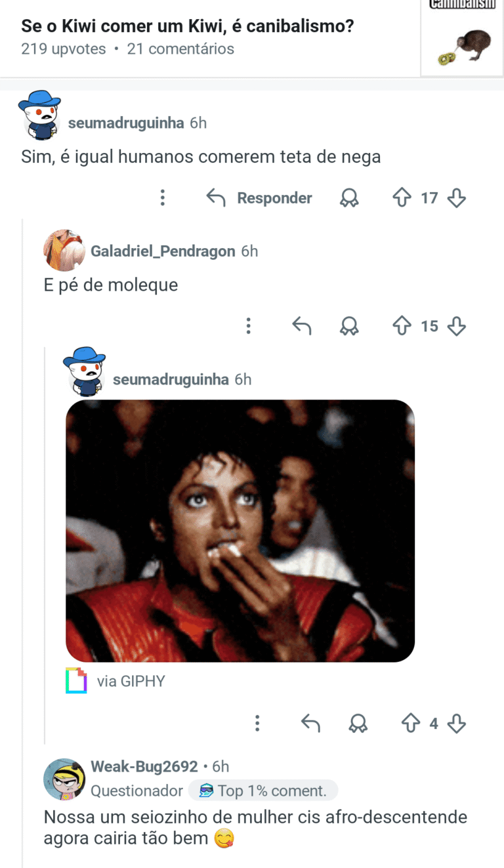The width and height of the screenshot is (504, 868).
Task: Reply to the GIF comment
Action: [310, 723]
